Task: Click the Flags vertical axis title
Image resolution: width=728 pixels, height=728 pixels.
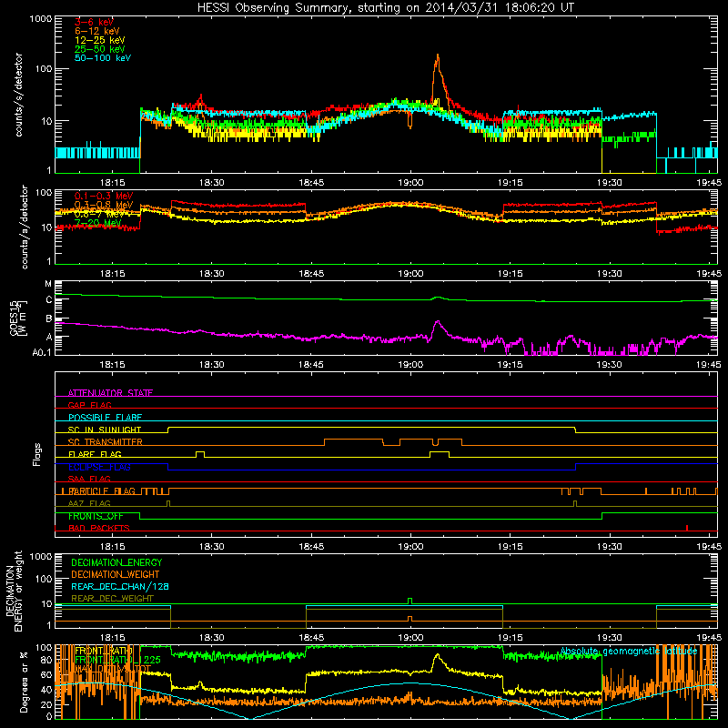Action: [x=37, y=454]
